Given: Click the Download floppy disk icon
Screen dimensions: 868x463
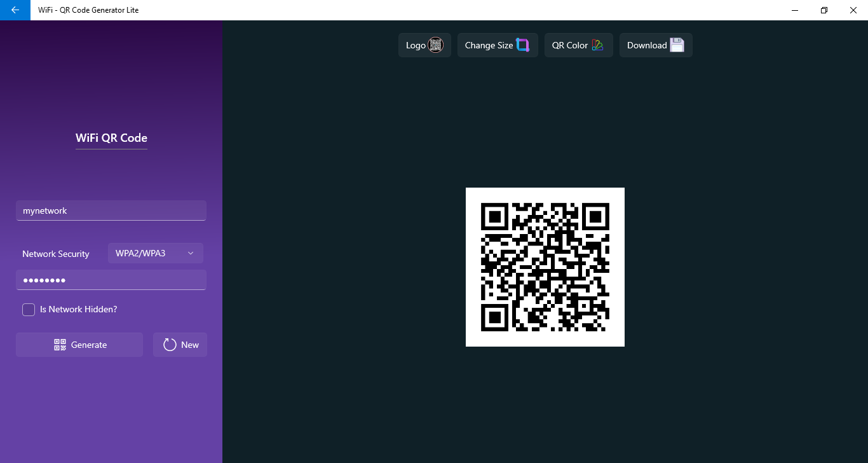Looking at the screenshot, I should click(677, 45).
